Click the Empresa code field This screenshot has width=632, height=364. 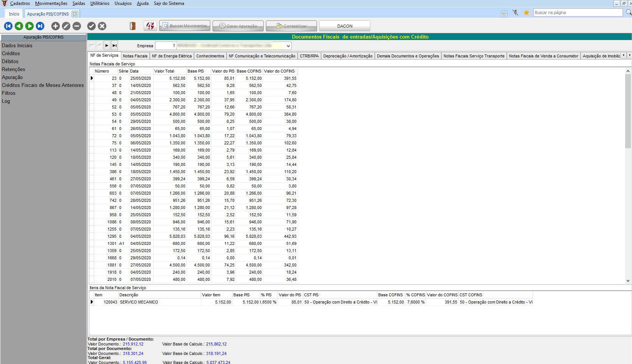[x=166, y=46]
